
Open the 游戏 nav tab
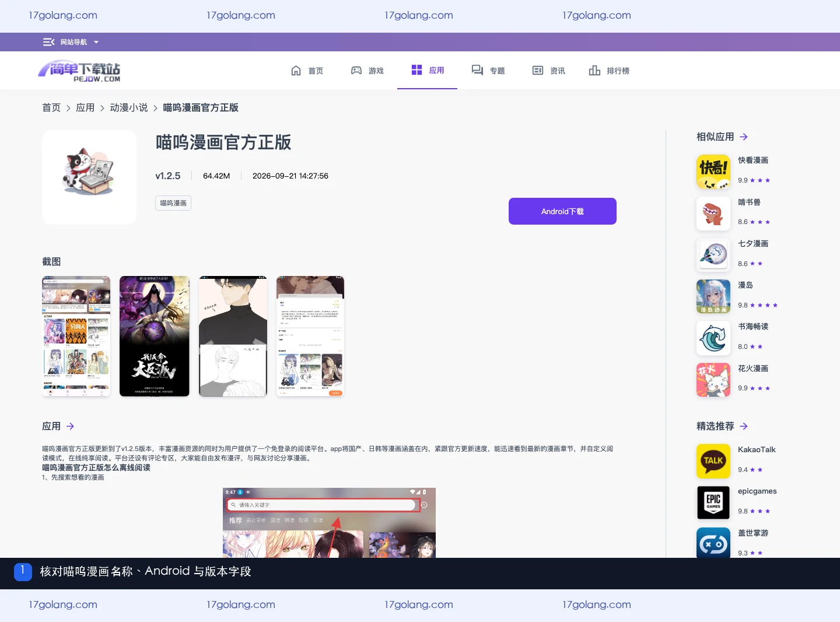(x=367, y=71)
